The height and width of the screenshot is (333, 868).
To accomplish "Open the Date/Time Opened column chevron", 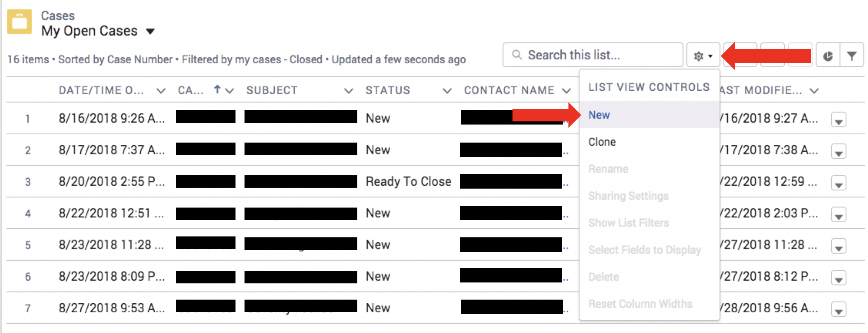I will [161, 91].
